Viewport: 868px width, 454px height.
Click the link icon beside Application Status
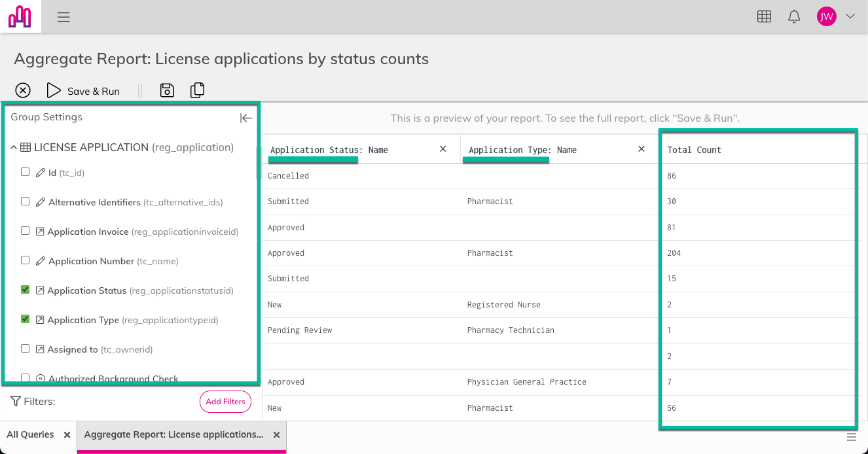[x=40, y=290]
